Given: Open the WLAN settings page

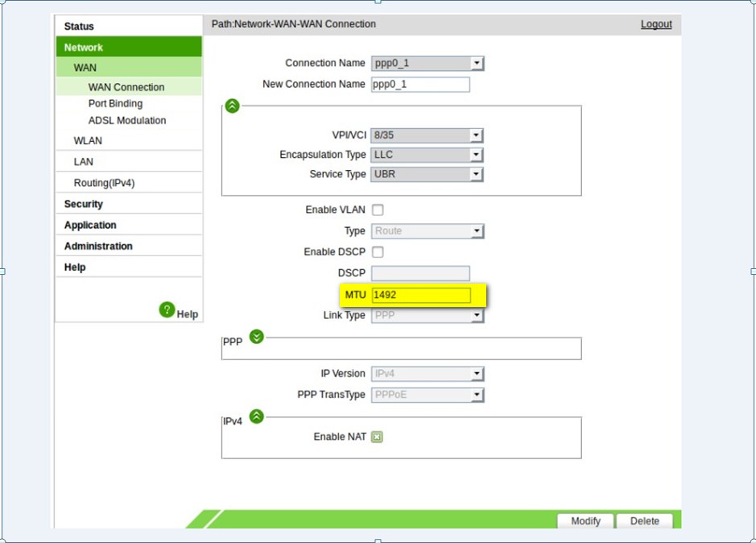Looking at the screenshot, I should 88,141.
